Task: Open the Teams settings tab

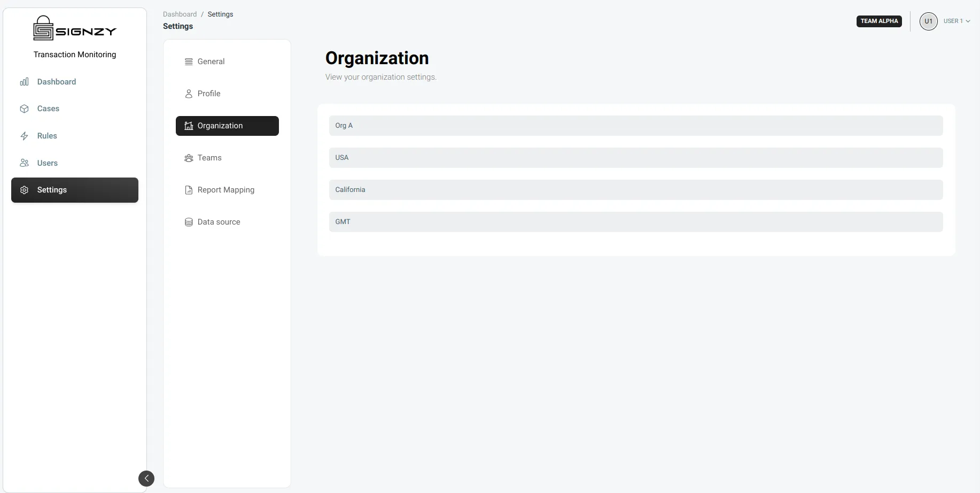Action: pos(227,158)
